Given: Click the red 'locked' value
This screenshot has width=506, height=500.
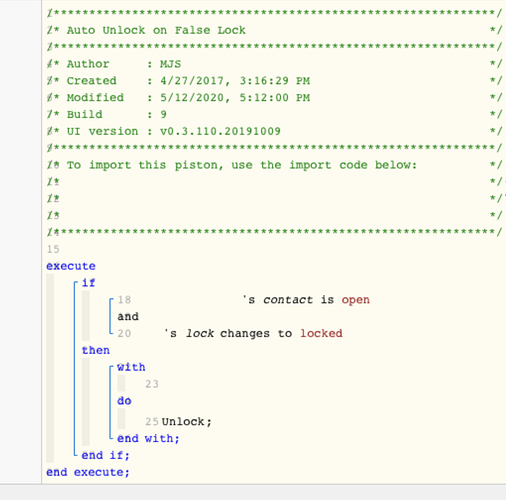Looking at the screenshot, I should [x=321, y=333].
